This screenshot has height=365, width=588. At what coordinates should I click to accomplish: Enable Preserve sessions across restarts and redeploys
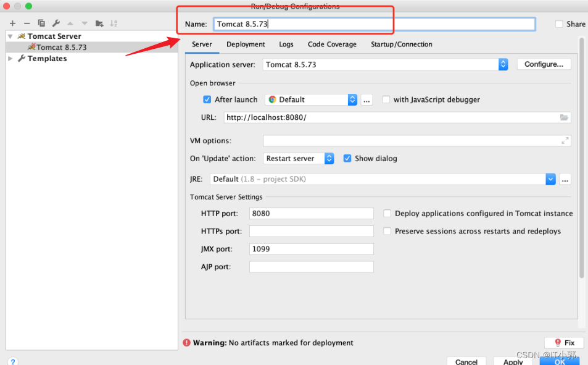387,231
